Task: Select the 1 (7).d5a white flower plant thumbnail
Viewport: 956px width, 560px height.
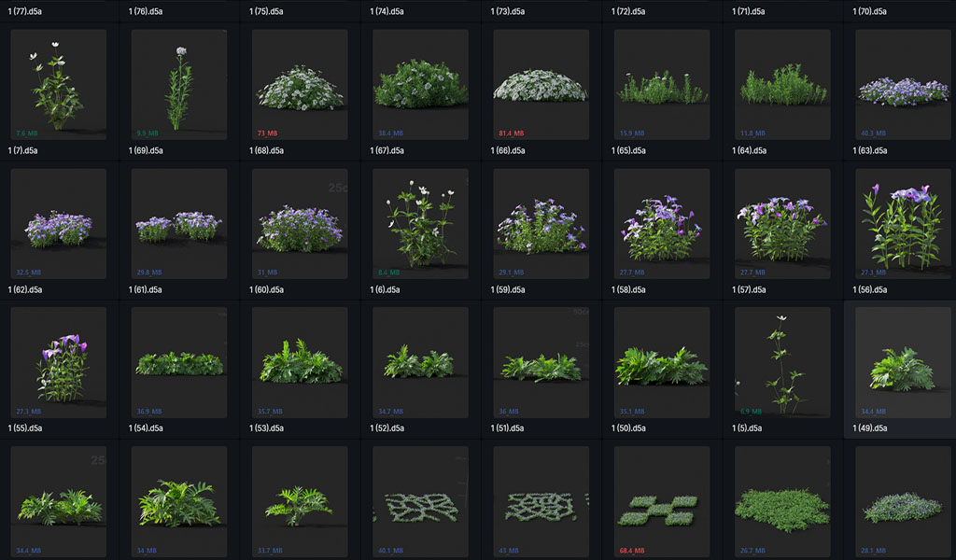Action: 58,84
